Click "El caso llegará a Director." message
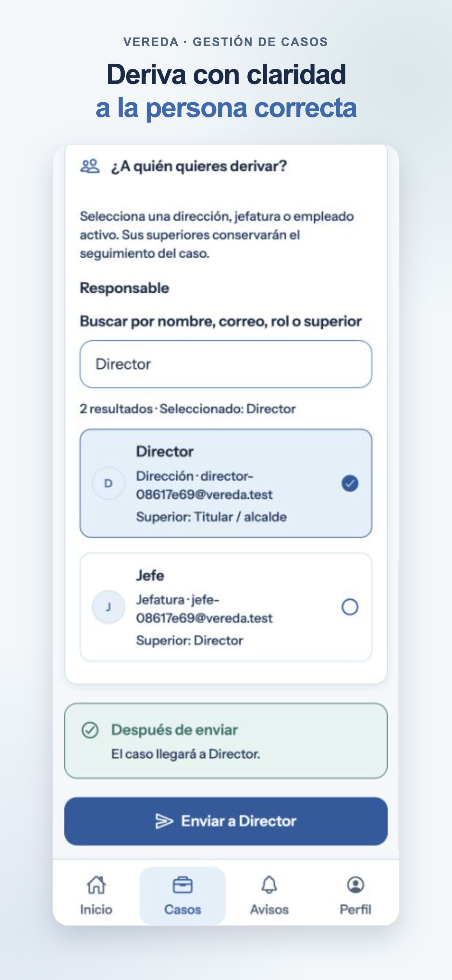 pos(186,754)
